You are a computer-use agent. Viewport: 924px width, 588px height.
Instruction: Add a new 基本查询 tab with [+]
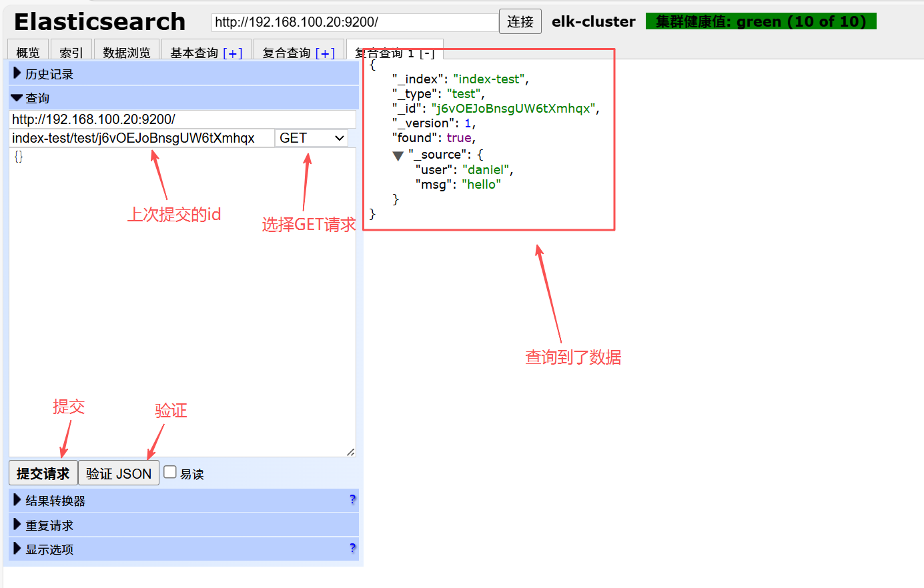coord(233,53)
